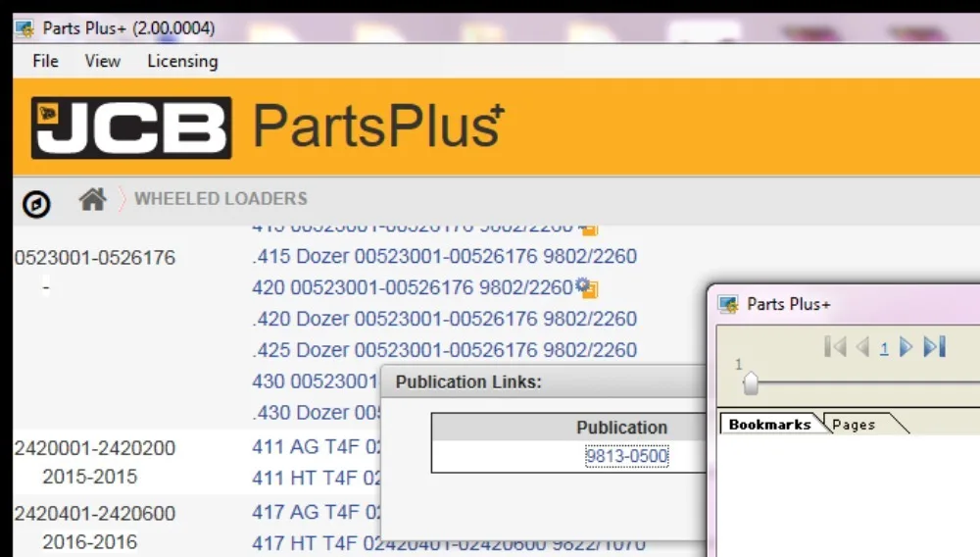Go to last page in viewer window
980x557 pixels.
coord(934,347)
